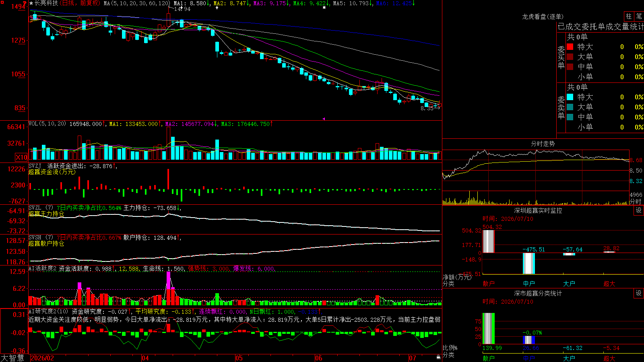Click the 超大 bar showing 28.82
This screenshot has width=644, height=362.
(x=609, y=252)
